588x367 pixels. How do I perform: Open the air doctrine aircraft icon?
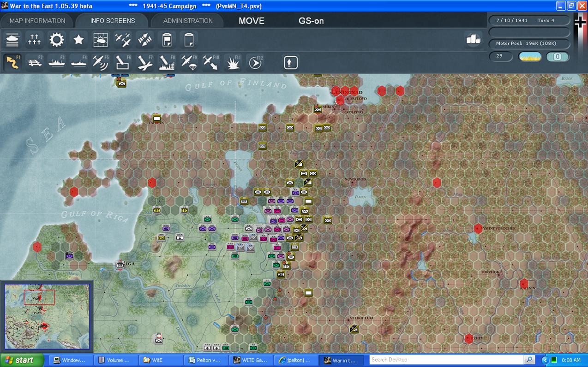tap(123, 40)
